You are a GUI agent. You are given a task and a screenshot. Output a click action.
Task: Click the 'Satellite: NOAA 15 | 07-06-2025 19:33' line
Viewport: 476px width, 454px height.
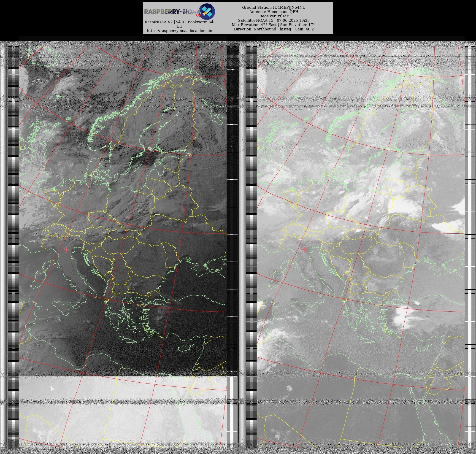[x=274, y=20]
